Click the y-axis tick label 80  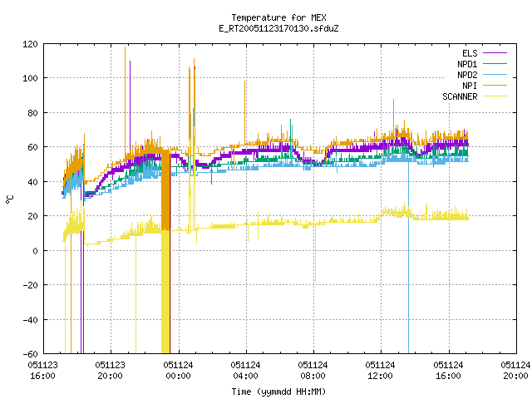(x=33, y=113)
